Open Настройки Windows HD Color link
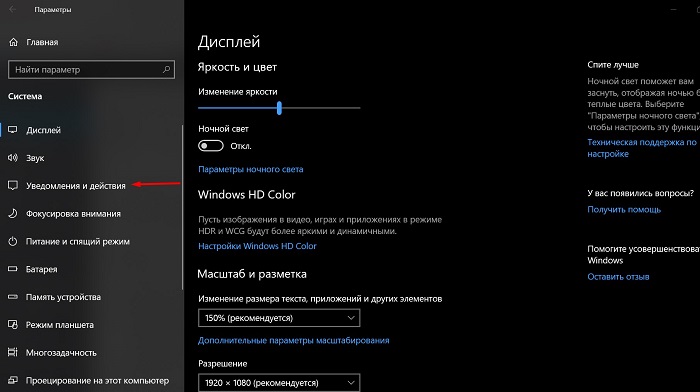Viewport: 700px width, 392px height. pyautogui.click(x=257, y=246)
